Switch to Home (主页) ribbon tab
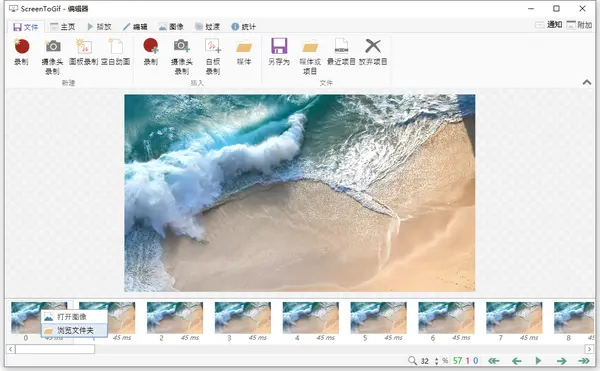Screen dimensions: 600x371 pos(63,27)
